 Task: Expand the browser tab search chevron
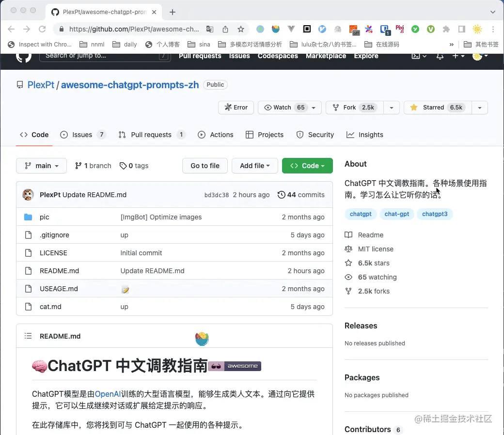493,12
